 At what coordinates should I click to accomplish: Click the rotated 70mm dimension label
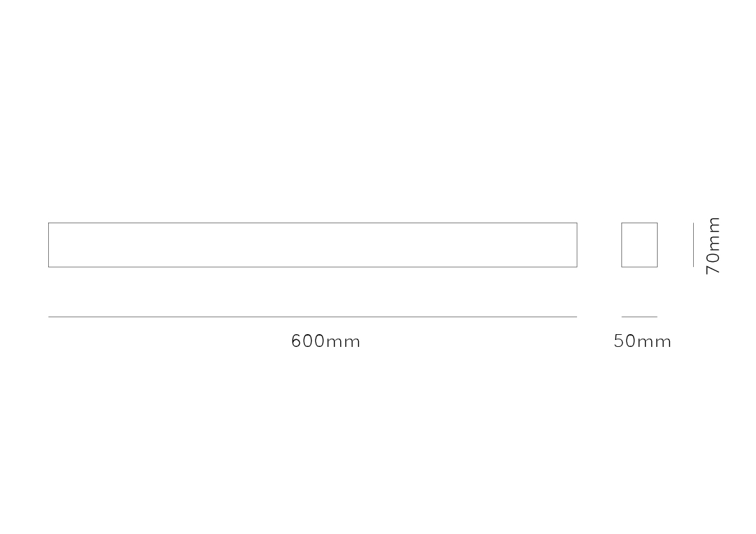coord(713,245)
